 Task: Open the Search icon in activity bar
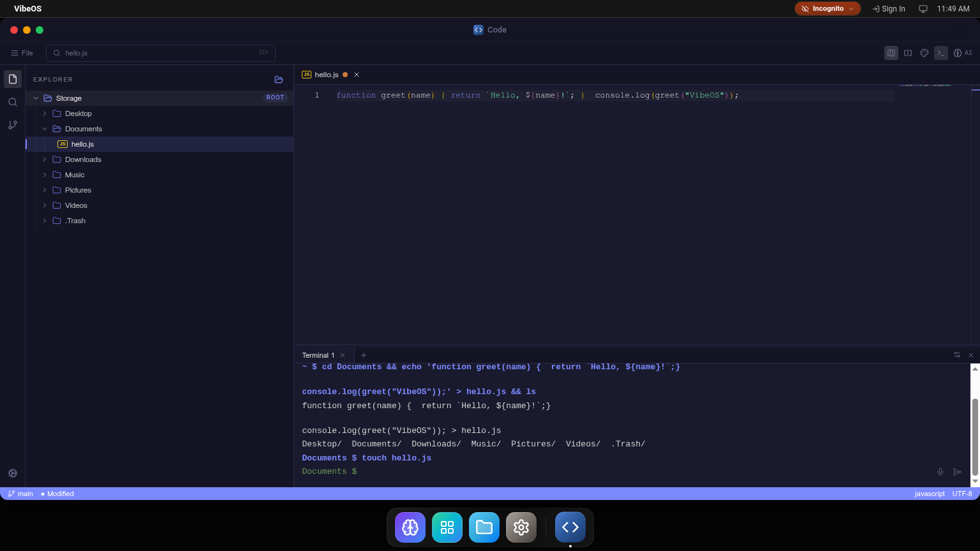pos(13,102)
